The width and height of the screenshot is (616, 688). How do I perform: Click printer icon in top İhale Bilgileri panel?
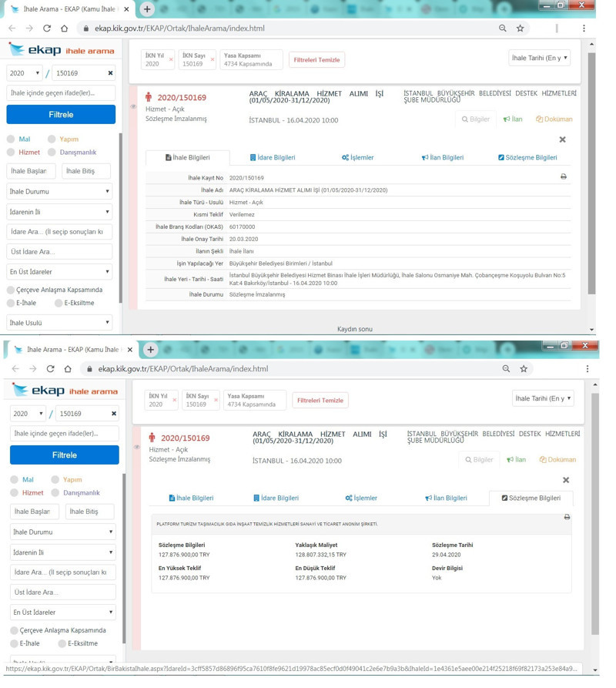coord(564,176)
